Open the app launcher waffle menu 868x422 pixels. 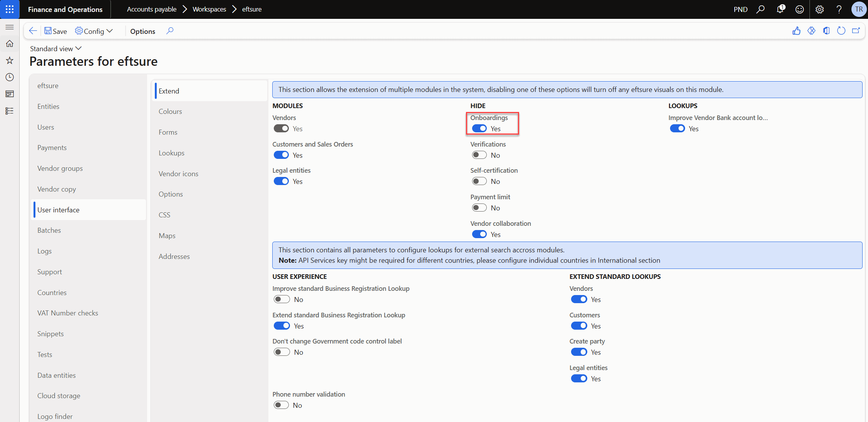pyautogui.click(x=10, y=9)
